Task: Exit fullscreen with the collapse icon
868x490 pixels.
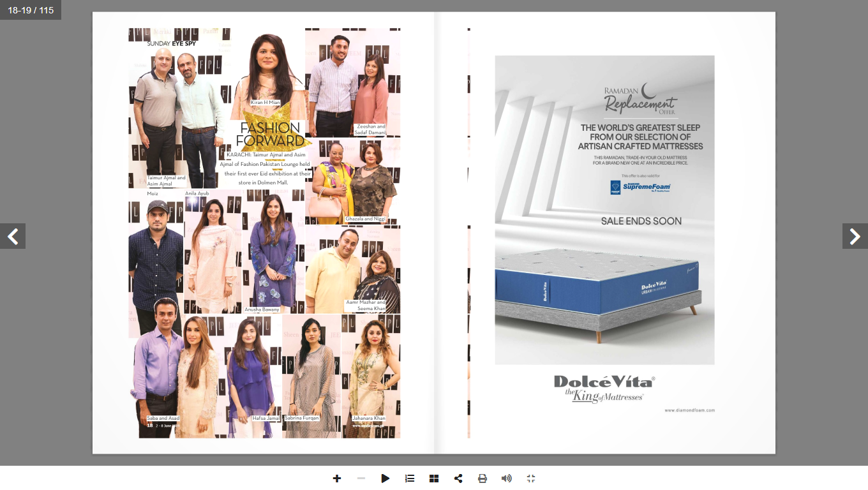Action: (531, 479)
